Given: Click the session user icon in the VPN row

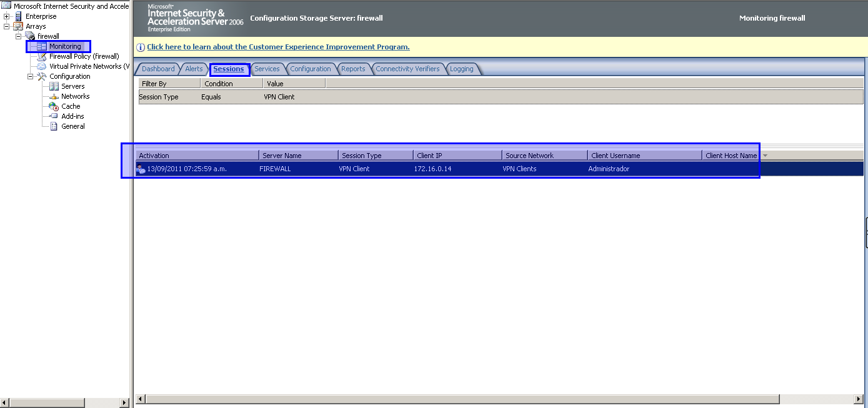Looking at the screenshot, I should [x=141, y=169].
